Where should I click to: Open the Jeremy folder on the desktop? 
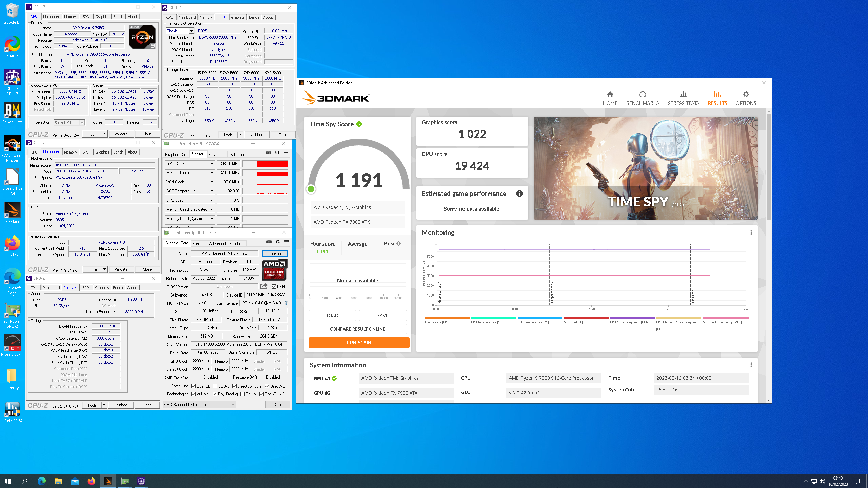point(12,379)
